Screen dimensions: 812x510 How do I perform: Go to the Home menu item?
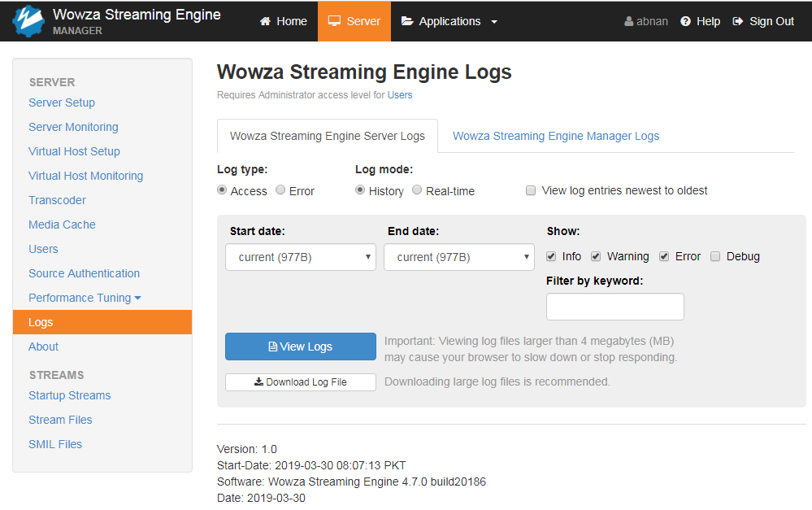(284, 21)
